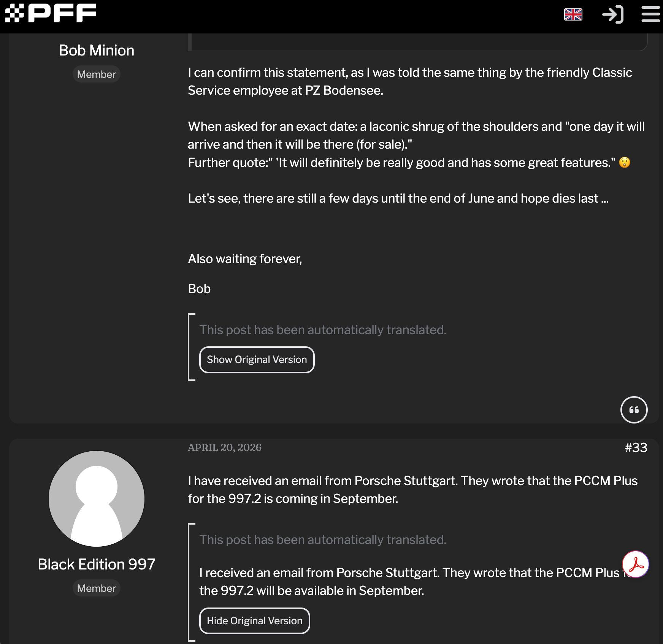The width and height of the screenshot is (663, 644).
Task: Click the April 20, 2026 date
Action: click(225, 447)
